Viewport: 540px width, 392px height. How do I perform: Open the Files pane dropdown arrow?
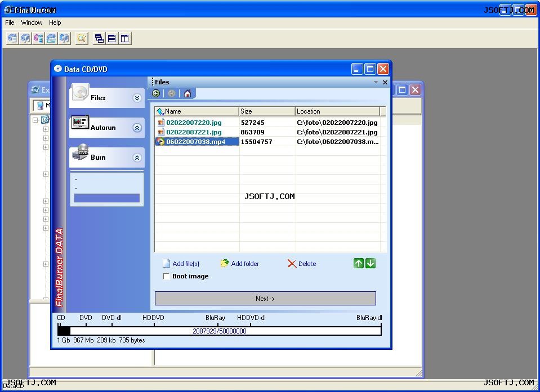point(376,82)
